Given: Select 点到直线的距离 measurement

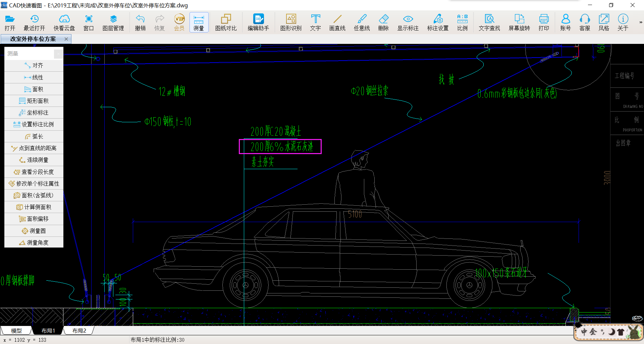Looking at the screenshot, I should pyautogui.click(x=34, y=148).
